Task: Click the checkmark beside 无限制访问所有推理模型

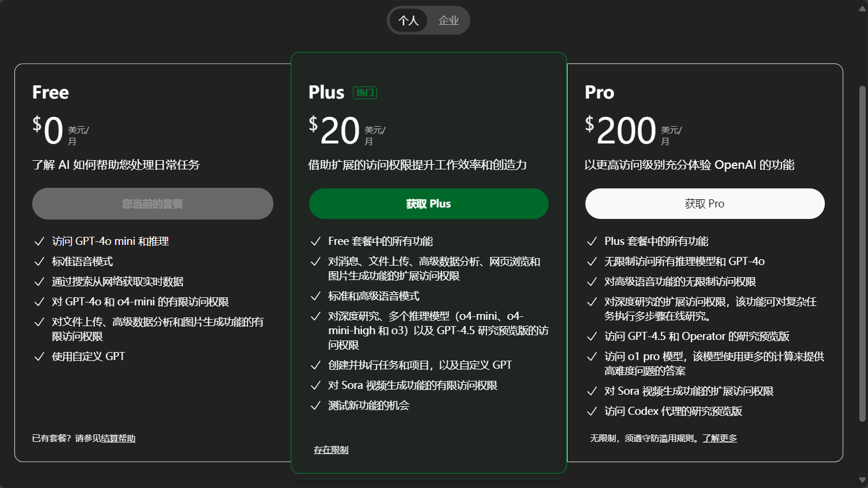Action: pyautogui.click(x=592, y=262)
